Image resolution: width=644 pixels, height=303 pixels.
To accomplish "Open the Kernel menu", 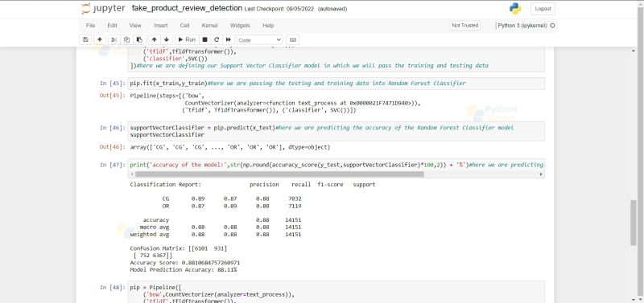I will (x=209, y=26).
